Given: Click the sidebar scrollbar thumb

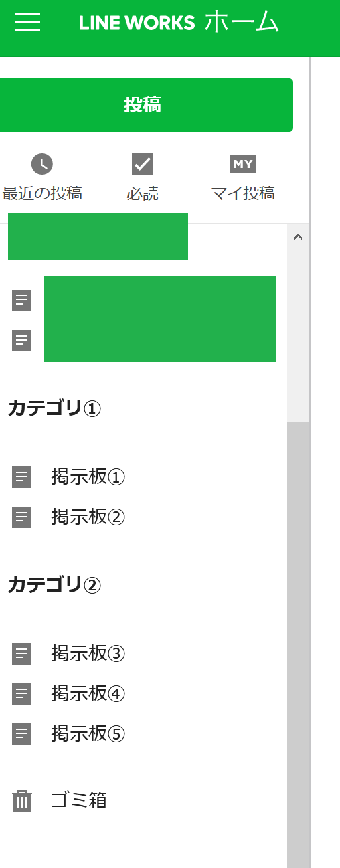Looking at the screenshot, I should (x=298, y=644).
